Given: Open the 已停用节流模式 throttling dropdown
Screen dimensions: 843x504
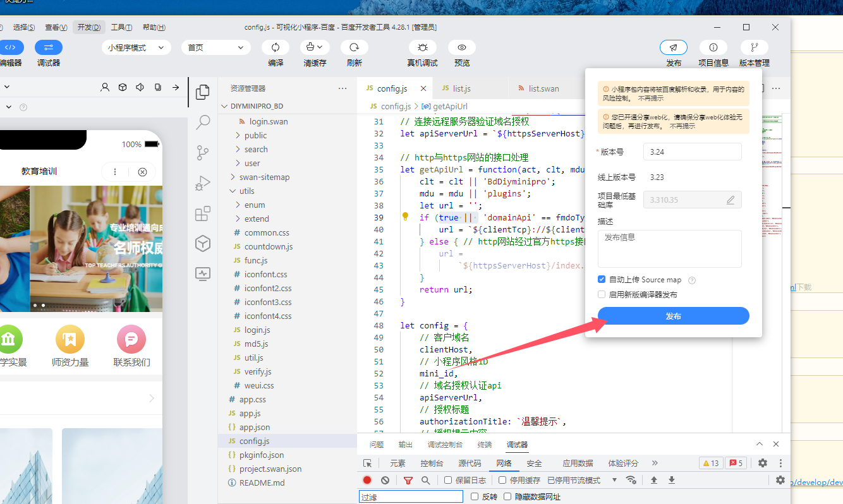Looking at the screenshot, I should [x=582, y=480].
